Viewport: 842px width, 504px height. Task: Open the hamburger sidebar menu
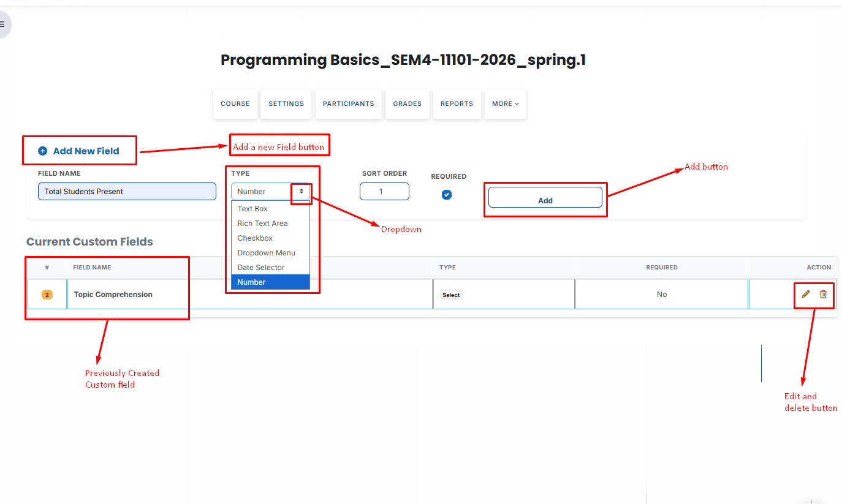(x=2, y=24)
